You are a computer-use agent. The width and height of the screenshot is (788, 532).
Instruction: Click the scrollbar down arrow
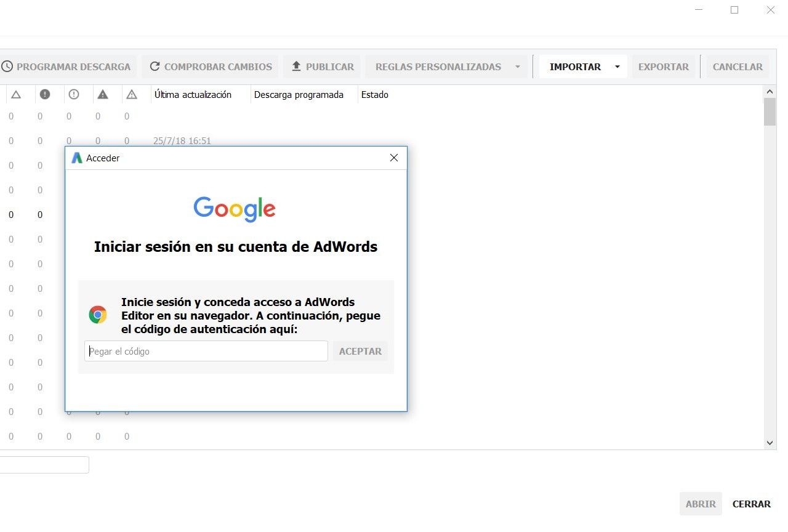(x=770, y=443)
